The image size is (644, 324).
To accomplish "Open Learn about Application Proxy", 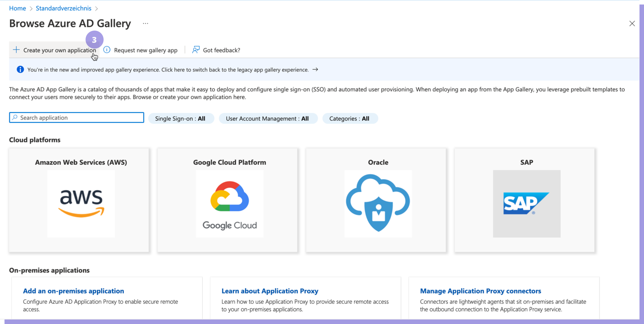I will (x=270, y=291).
